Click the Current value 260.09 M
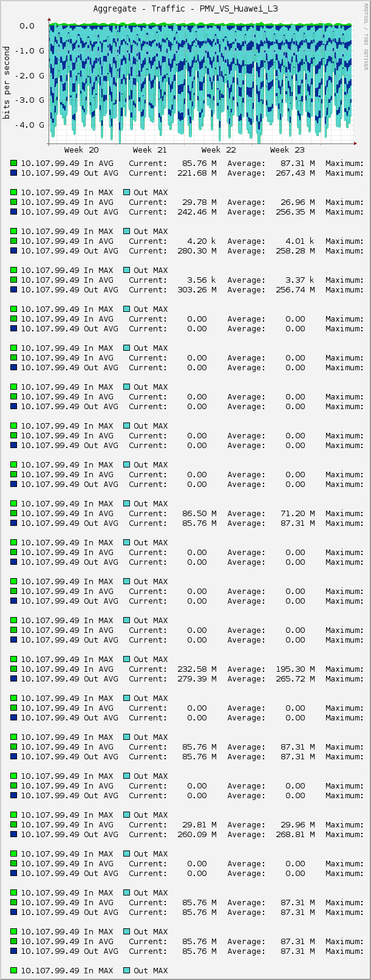Screen dimensions: 371x980 point(197,835)
